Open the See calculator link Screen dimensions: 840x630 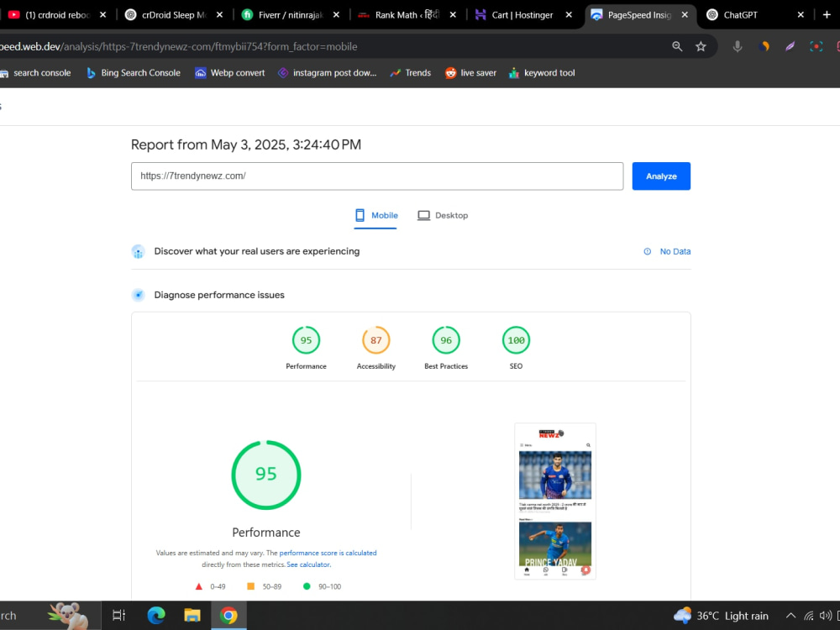tap(308, 564)
